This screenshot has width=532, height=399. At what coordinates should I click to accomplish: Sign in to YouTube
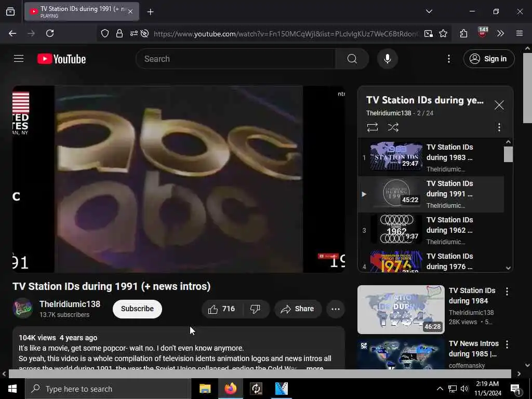point(489,59)
